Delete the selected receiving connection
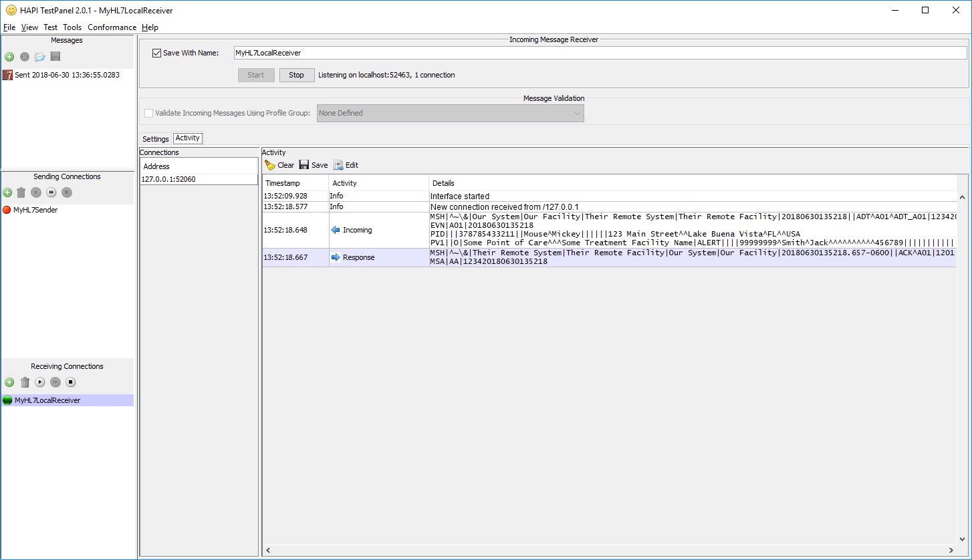Viewport: 972px width, 560px height. [x=25, y=382]
